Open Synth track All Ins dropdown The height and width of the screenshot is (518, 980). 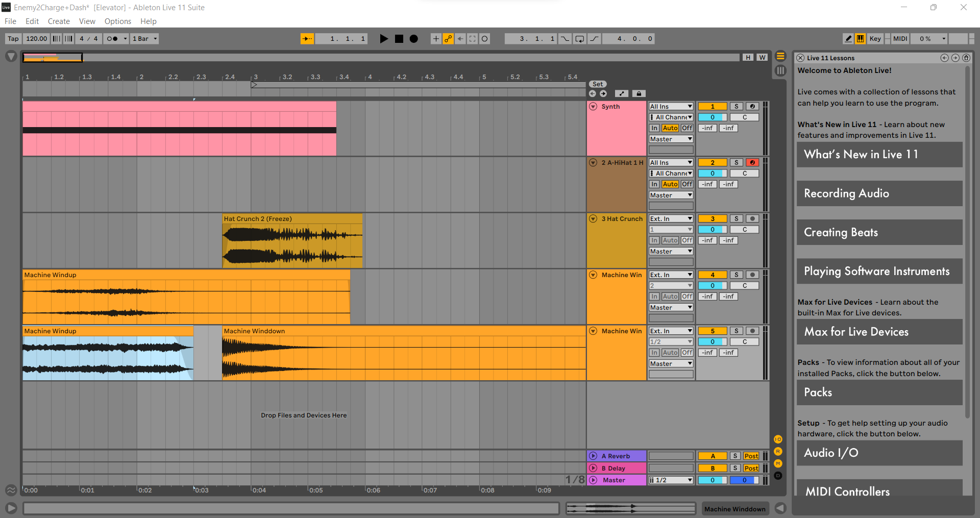point(671,107)
